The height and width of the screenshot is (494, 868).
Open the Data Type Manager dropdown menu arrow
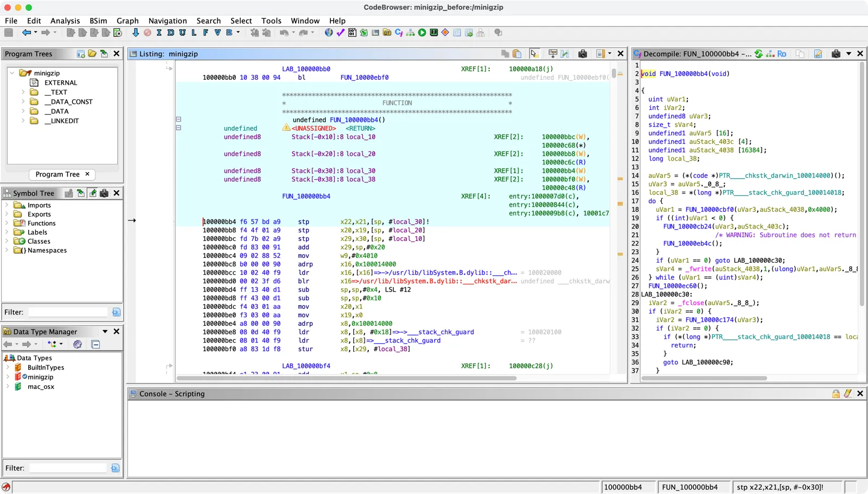pos(105,332)
